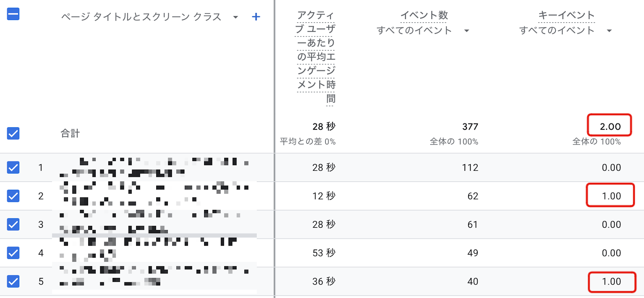The height and width of the screenshot is (298, 644).
Task: Click the total event count 377
Action: point(470,126)
